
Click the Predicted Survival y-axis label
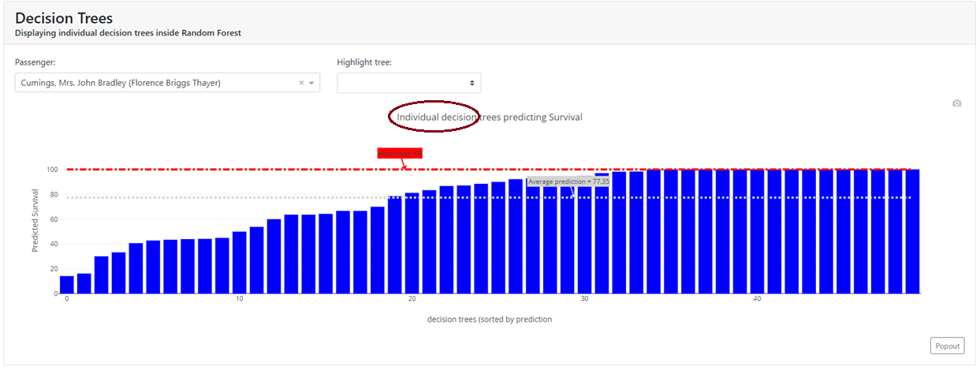(35, 220)
